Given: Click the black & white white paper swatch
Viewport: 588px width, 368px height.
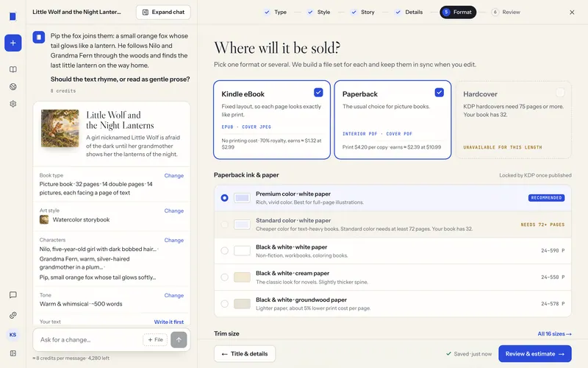Looking at the screenshot, I should (242, 251).
